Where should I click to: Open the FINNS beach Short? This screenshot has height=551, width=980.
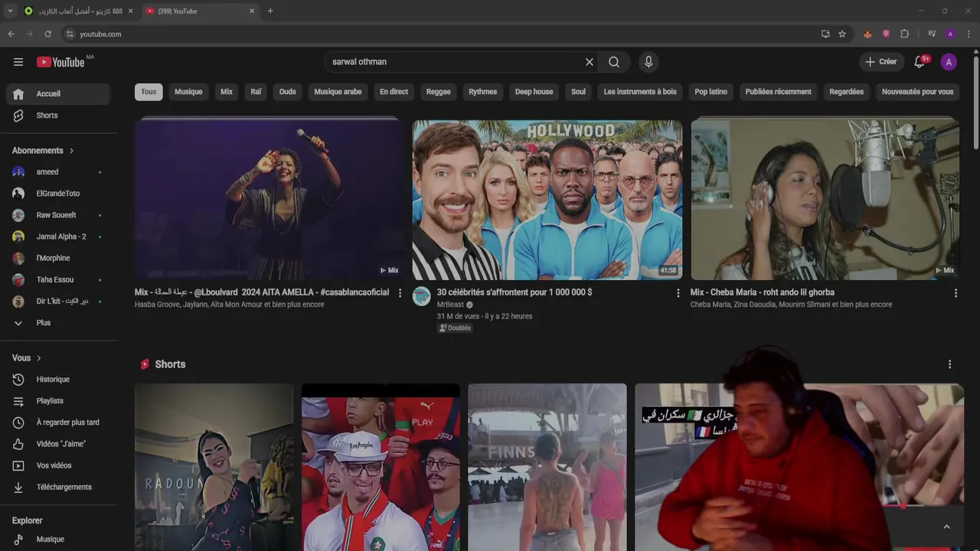(547, 468)
